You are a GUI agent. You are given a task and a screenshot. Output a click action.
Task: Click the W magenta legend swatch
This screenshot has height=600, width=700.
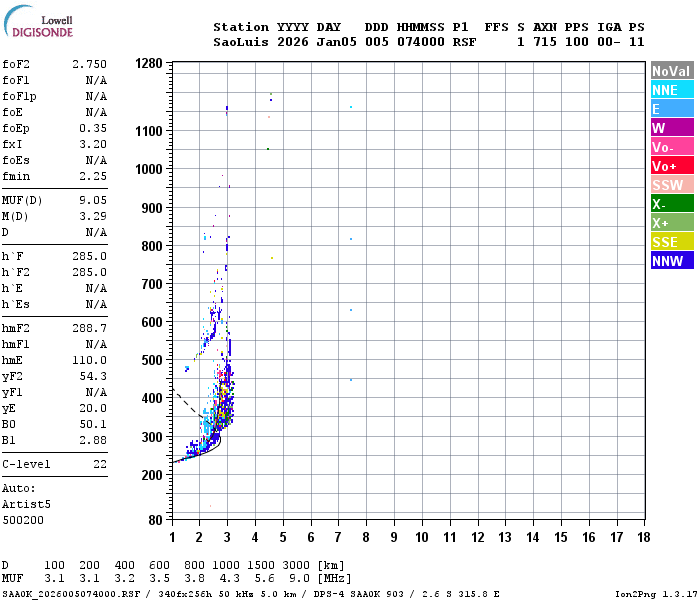[x=672, y=128]
